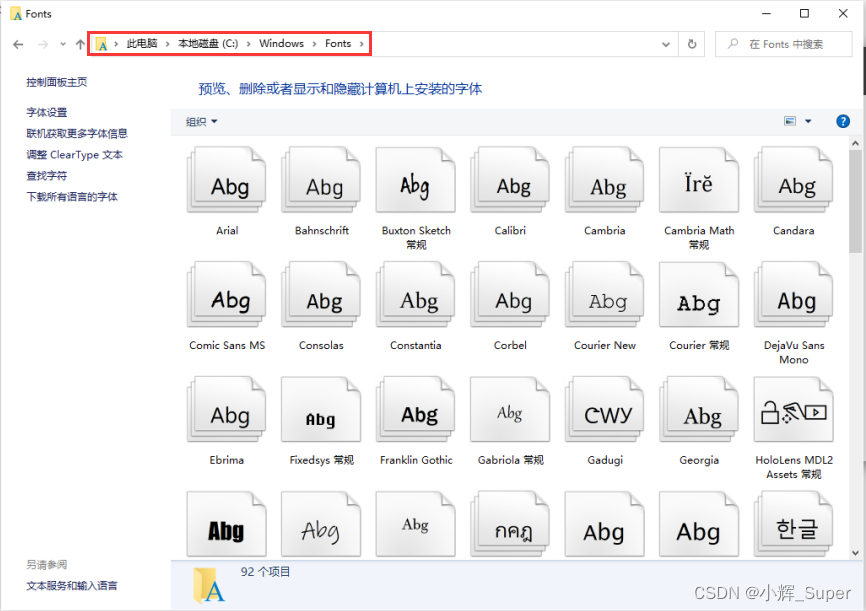Viewport: 866px width, 611px height.
Task: Select the Buxton Sketch font icon
Action: [x=415, y=180]
